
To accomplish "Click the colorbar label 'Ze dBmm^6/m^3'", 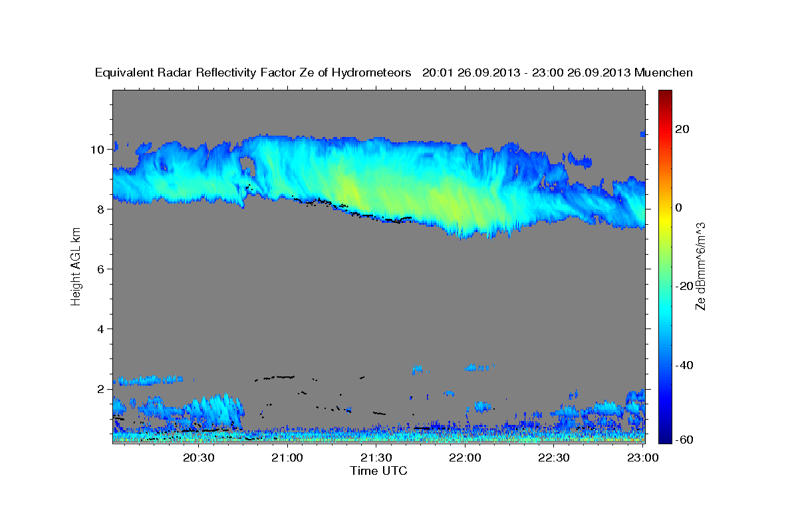I will coord(700,267).
